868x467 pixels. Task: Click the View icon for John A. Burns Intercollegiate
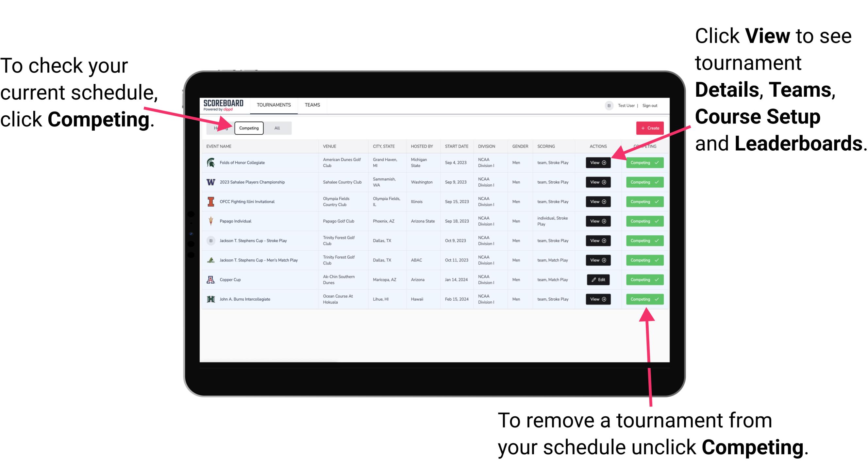(598, 299)
